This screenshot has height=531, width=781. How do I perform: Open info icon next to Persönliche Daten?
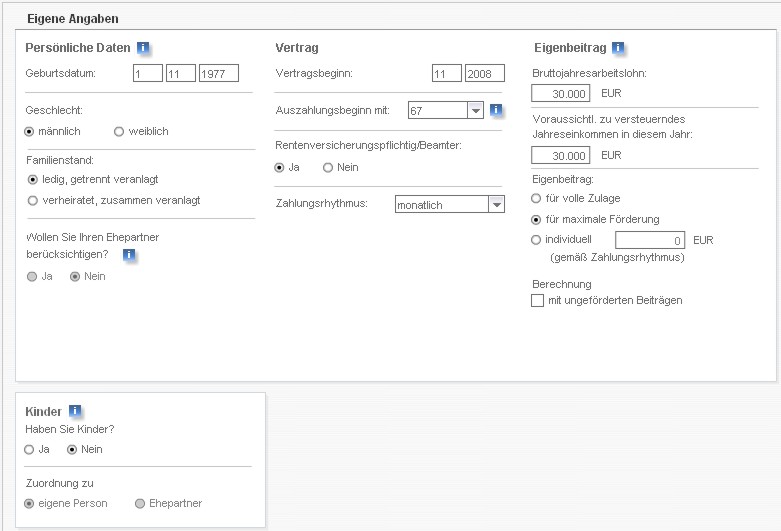[x=143, y=47]
